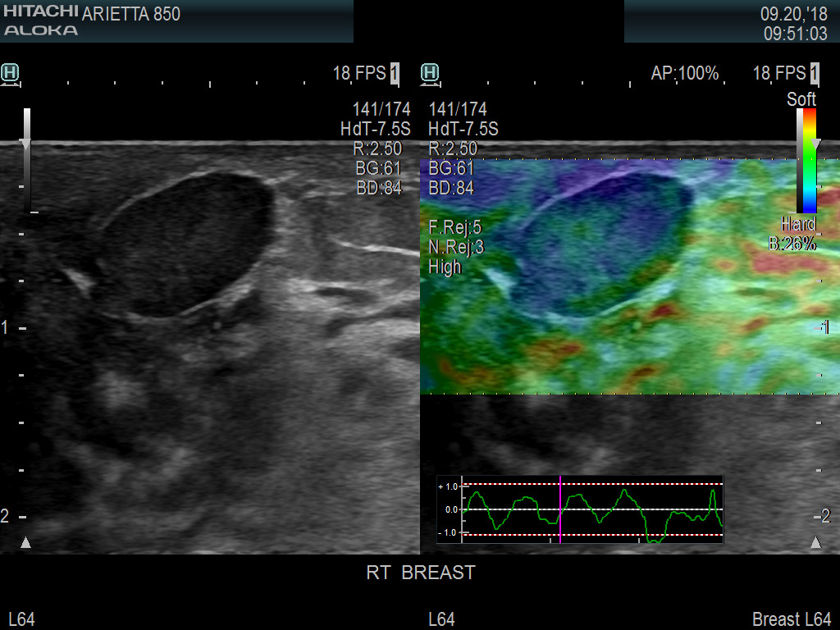Click the B:26% blending percentage indicator
Screen dimensions: 840x630
pyautogui.click(x=792, y=244)
